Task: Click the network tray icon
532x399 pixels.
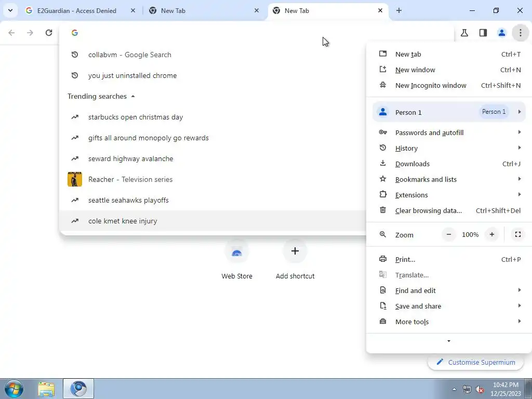Action: (467, 389)
